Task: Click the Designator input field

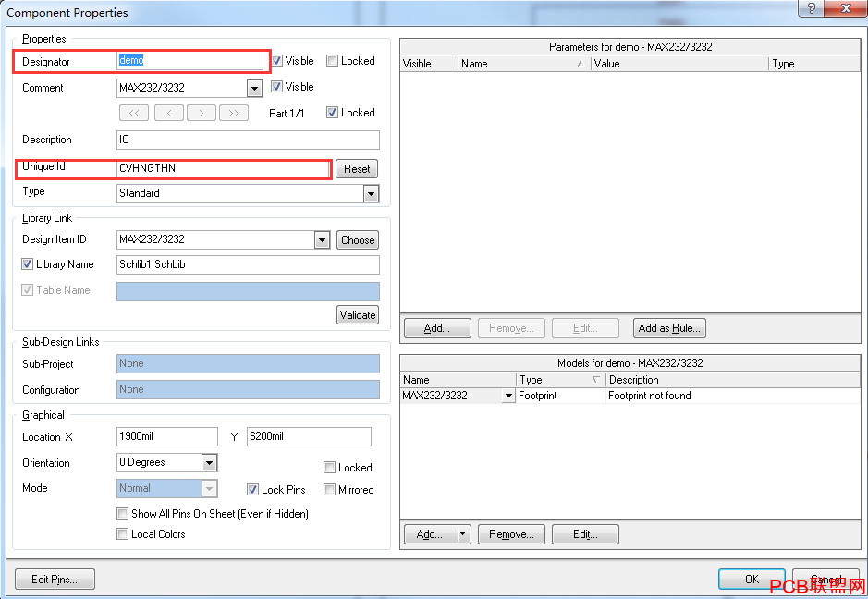Action: click(189, 60)
